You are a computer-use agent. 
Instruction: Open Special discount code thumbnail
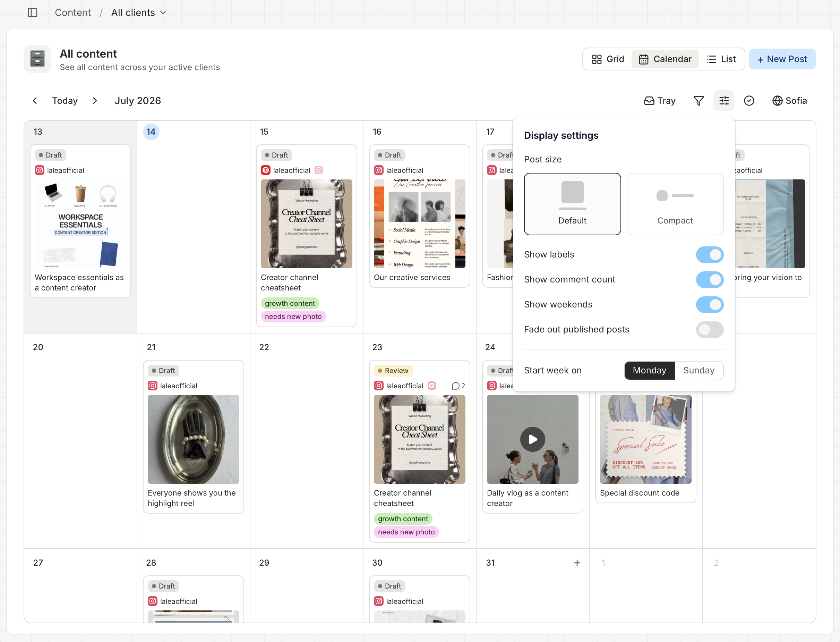[646, 439]
